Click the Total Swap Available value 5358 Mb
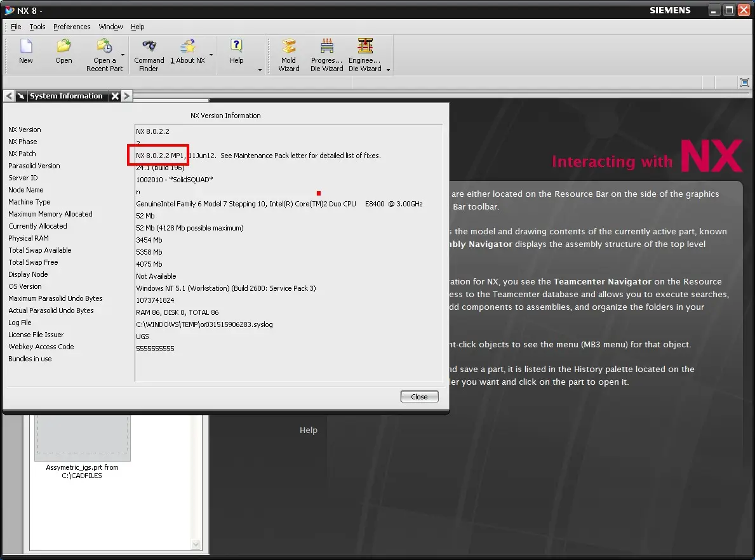Screen dimensions: 755x560 point(149,252)
